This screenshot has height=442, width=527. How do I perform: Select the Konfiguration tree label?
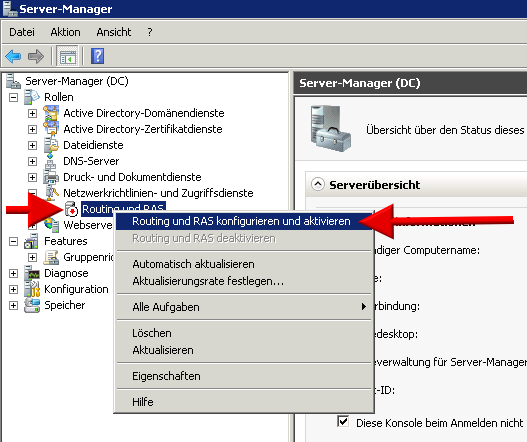tap(76, 289)
